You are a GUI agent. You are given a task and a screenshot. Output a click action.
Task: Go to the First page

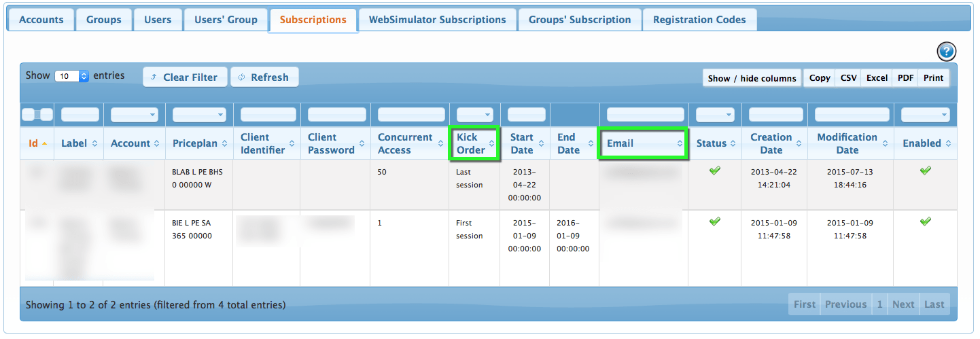coord(805,304)
